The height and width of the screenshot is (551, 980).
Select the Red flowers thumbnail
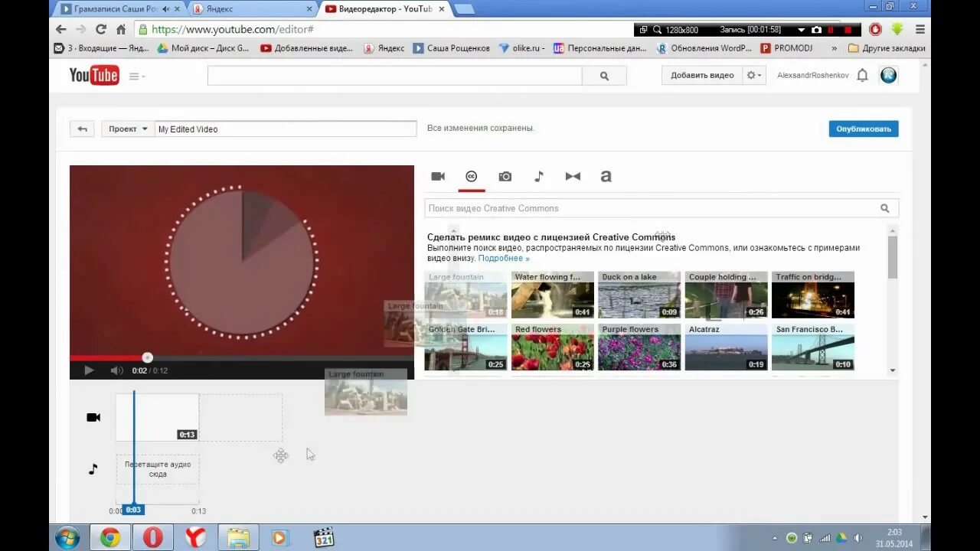point(553,347)
